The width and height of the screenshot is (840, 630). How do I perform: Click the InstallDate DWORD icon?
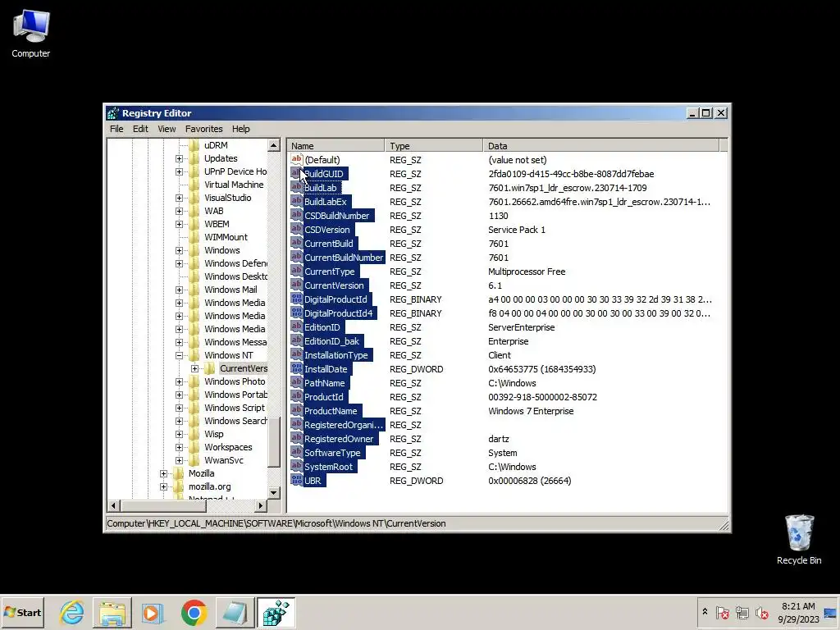(296, 368)
